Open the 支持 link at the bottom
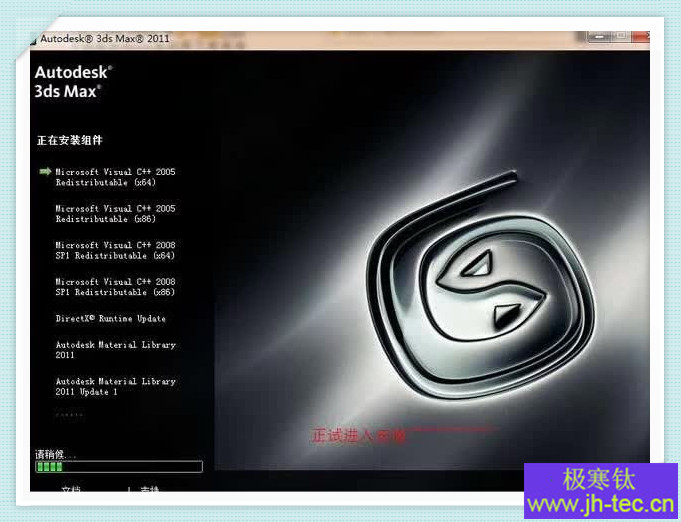 150,489
